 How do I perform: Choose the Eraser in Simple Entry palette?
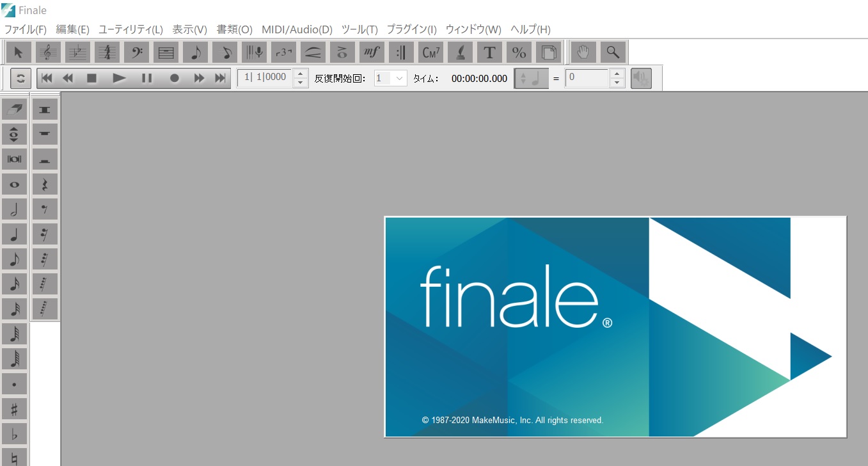14,109
